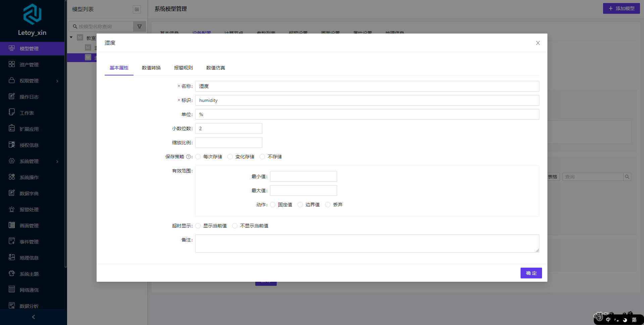Open 地理信息 sidebar icon
This screenshot has width=644, height=325.
[12, 258]
